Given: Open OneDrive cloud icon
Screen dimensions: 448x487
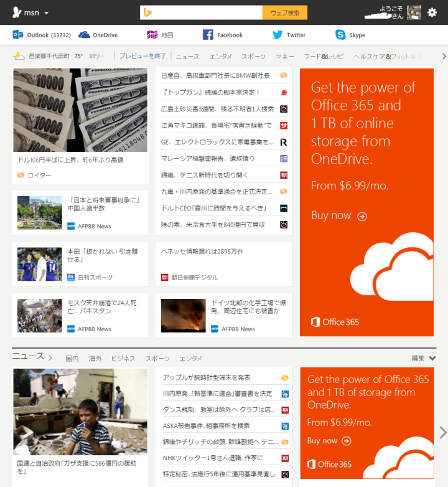Looking at the screenshot, I should 84,35.
